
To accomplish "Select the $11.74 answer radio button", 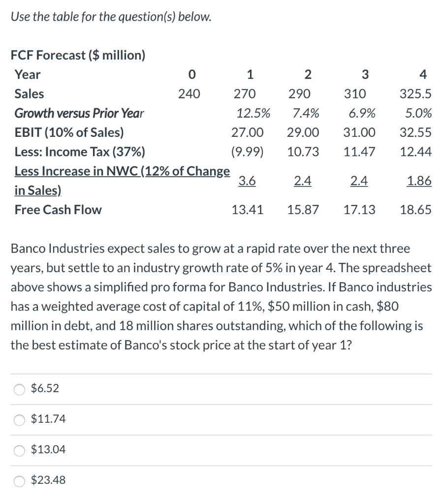I will [x=19, y=419].
